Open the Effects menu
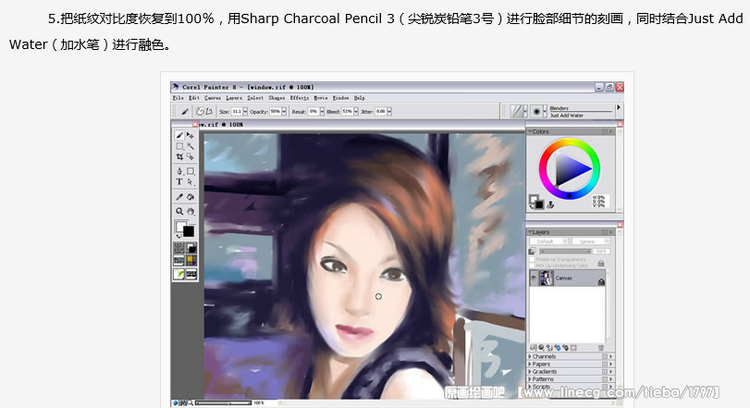Screen dimensions: 750x408 (x=299, y=98)
